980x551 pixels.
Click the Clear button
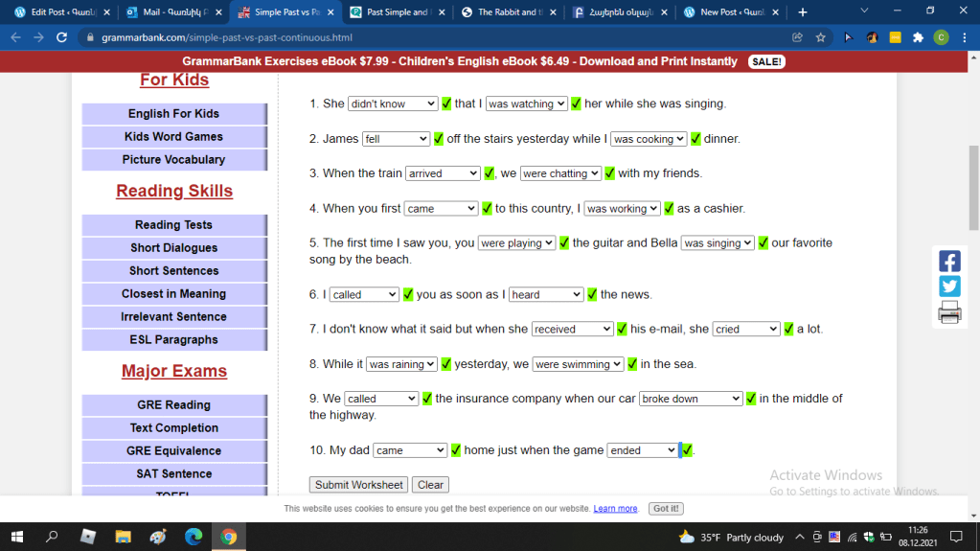pos(431,485)
